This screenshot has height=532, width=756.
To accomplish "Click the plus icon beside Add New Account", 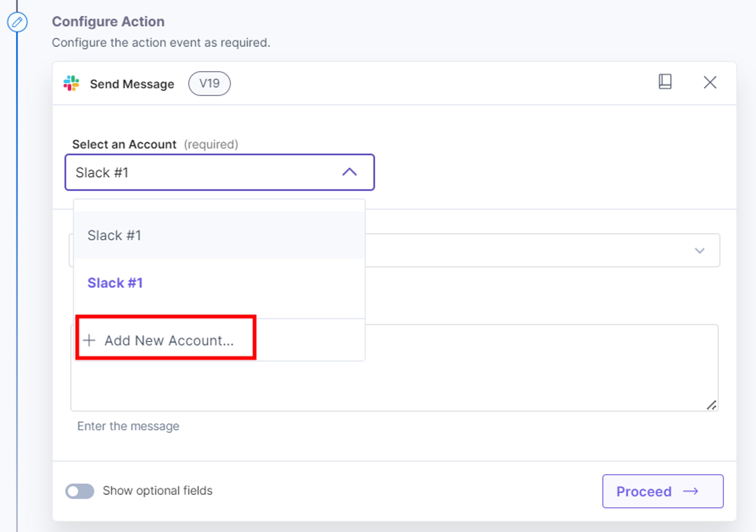I will coord(89,340).
